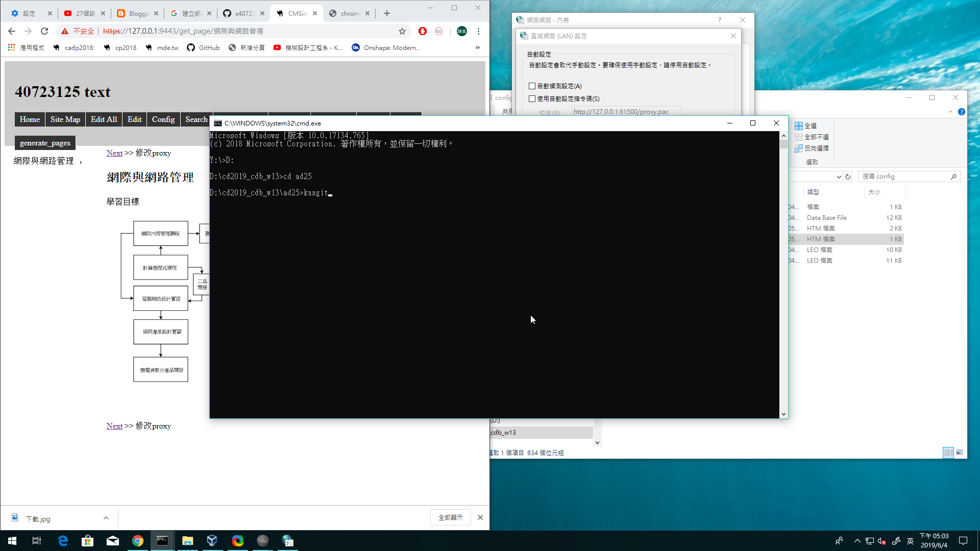The height and width of the screenshot is (551, 980).
Task: Click Chrome reload page icon
Action: 44,31
